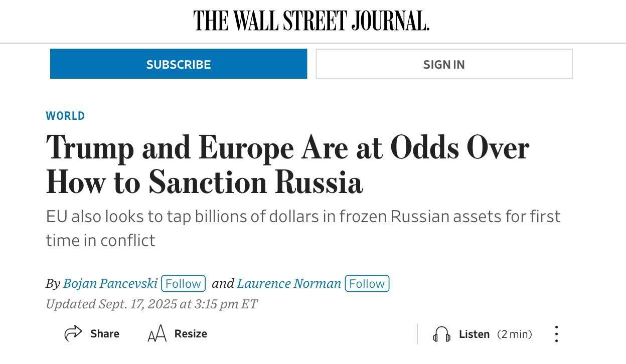Open the World section link
Viewport: 626px width, 364px height.
(x=65, y=116)
